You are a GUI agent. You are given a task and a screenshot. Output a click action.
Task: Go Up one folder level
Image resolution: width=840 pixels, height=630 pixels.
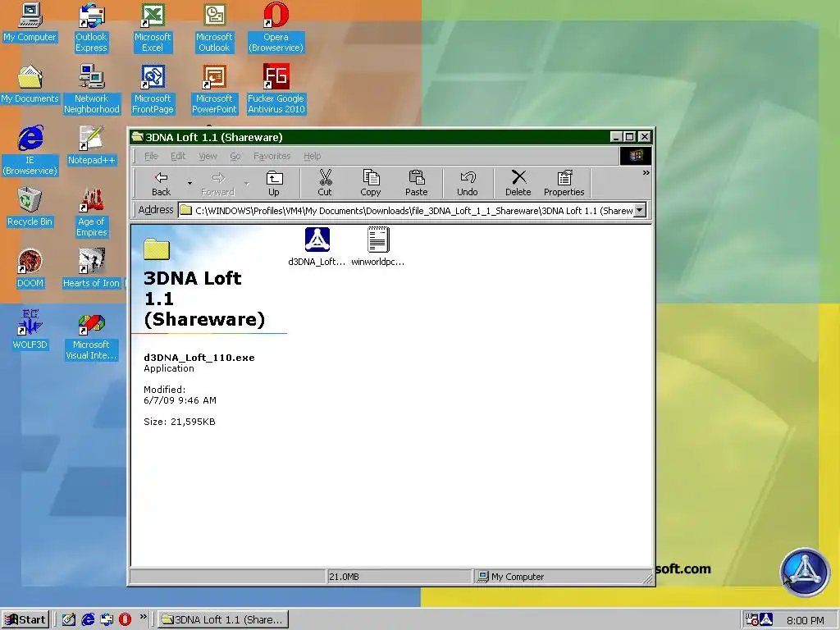point(274,183)
